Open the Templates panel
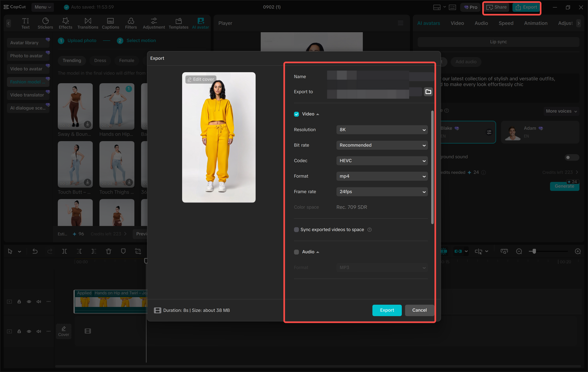 [178, 23]
